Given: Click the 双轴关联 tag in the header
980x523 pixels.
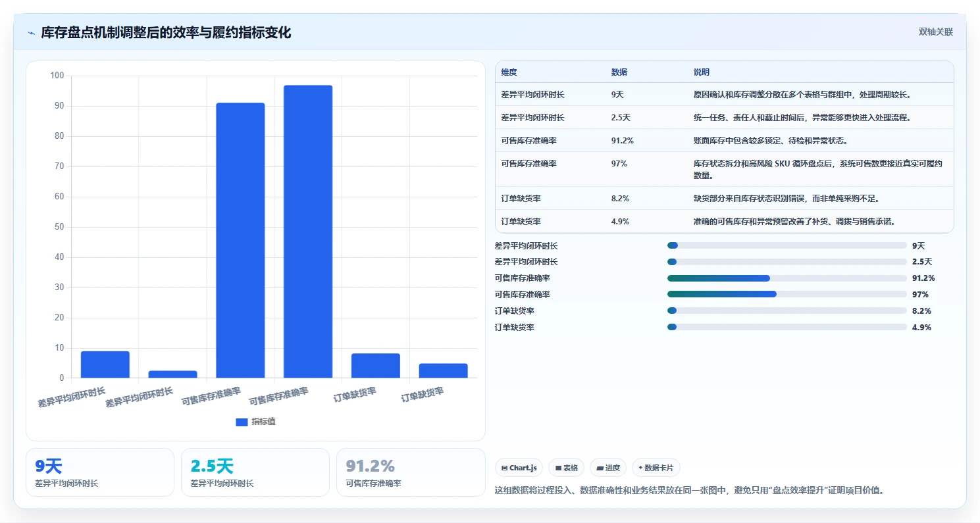Looking at the screenshot, I should click(x=936, y=32).
